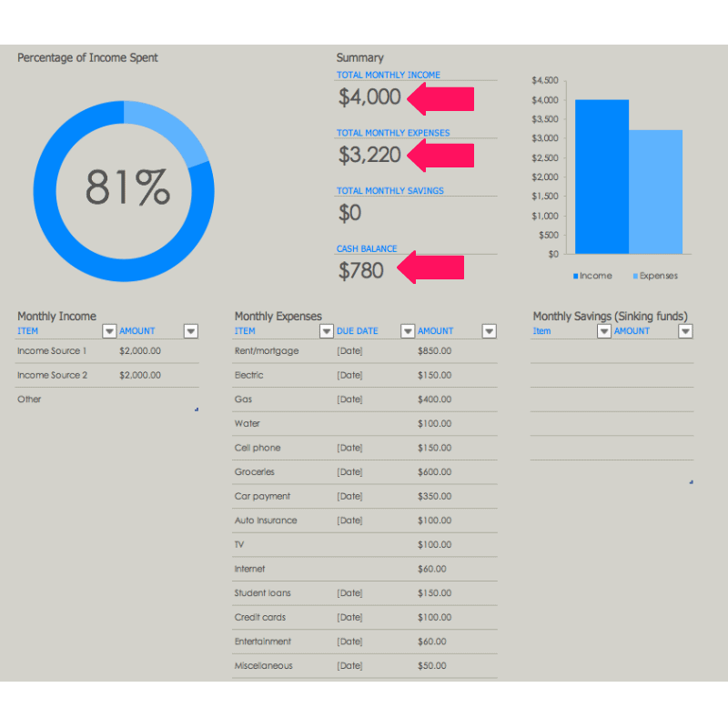Click the CASH BALANCE label

pos(367,248)
